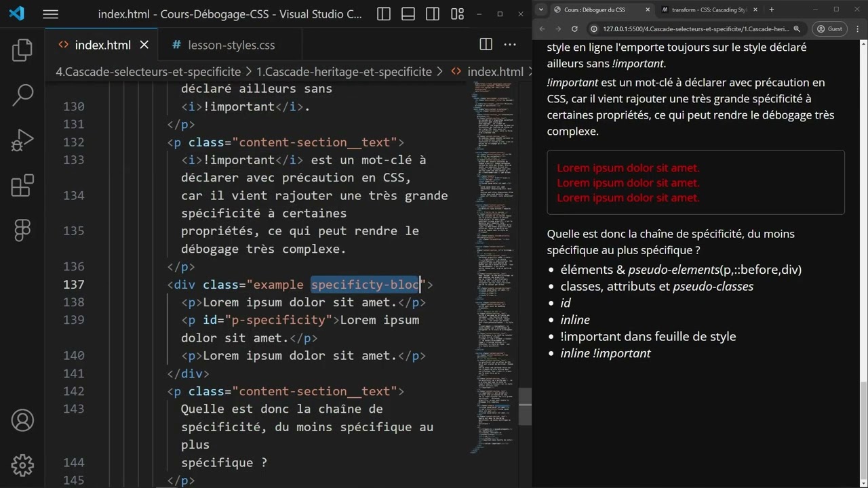Open the zoom magnifier icon in address bar
Screen dimensions: 868x488
797,29
